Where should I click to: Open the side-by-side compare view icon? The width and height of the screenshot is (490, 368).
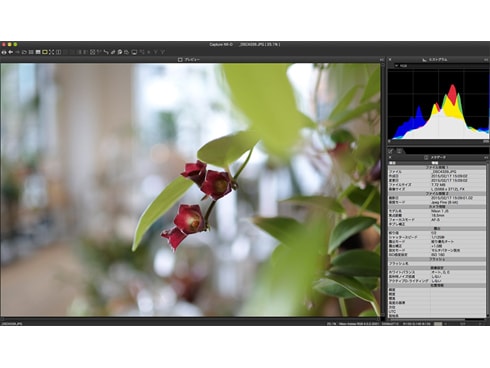click(x=59, y=52)
